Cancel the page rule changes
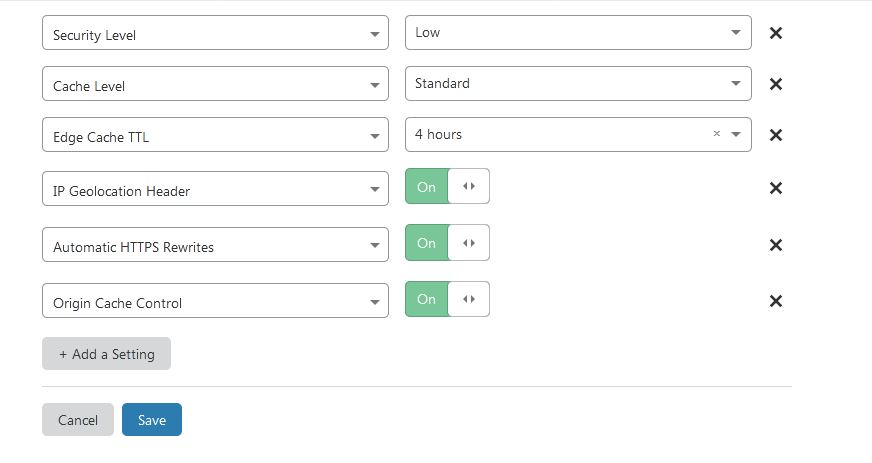872x463 pixels. (78, 420)
